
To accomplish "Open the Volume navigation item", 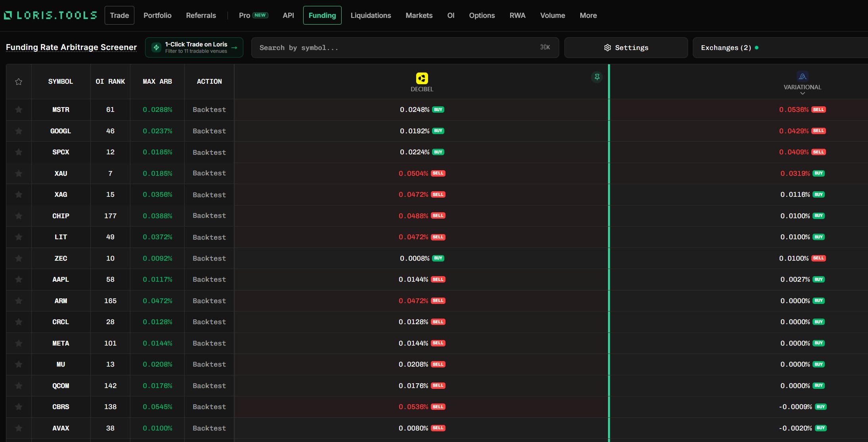I will (553, 15).
